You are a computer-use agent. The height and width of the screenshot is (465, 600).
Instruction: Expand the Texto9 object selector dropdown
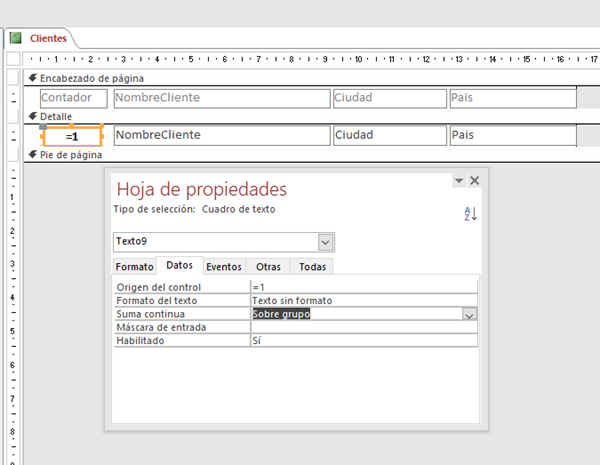(325, 242)
